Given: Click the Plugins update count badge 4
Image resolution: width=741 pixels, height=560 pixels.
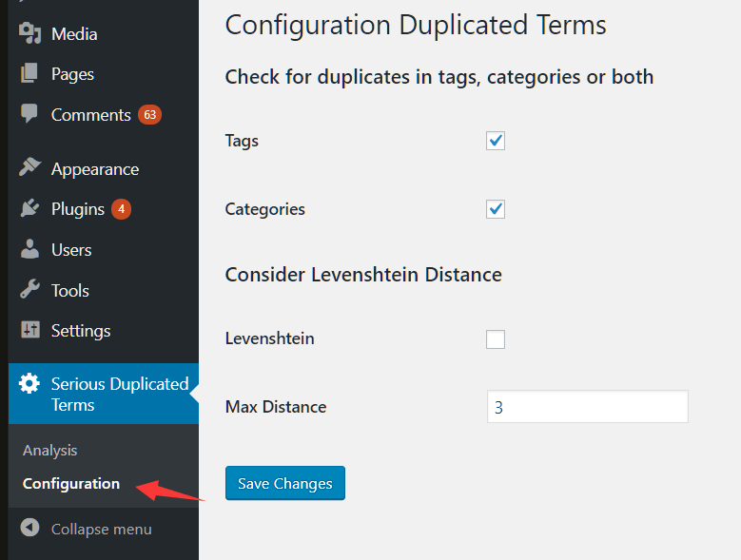Looking at the screenshot, I should 121,209.
